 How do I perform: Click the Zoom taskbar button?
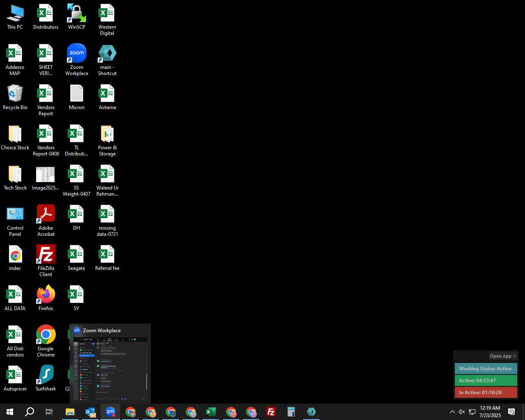tap(110, 412)
